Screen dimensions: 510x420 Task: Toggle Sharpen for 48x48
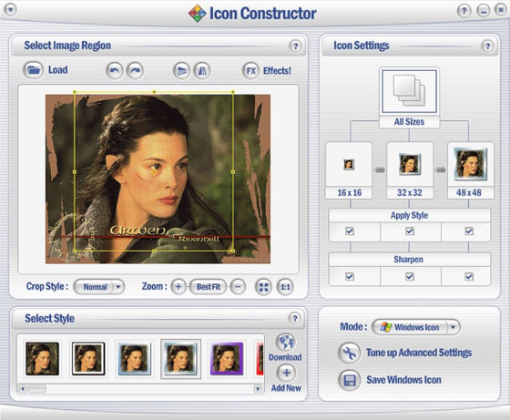(469, 277)
